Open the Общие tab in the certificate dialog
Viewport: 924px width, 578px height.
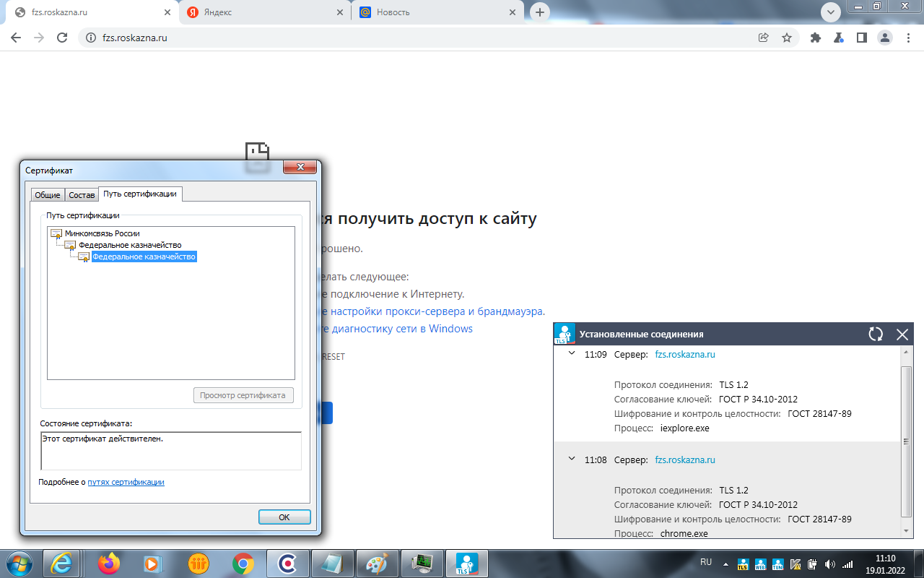(x=48, y=195)
